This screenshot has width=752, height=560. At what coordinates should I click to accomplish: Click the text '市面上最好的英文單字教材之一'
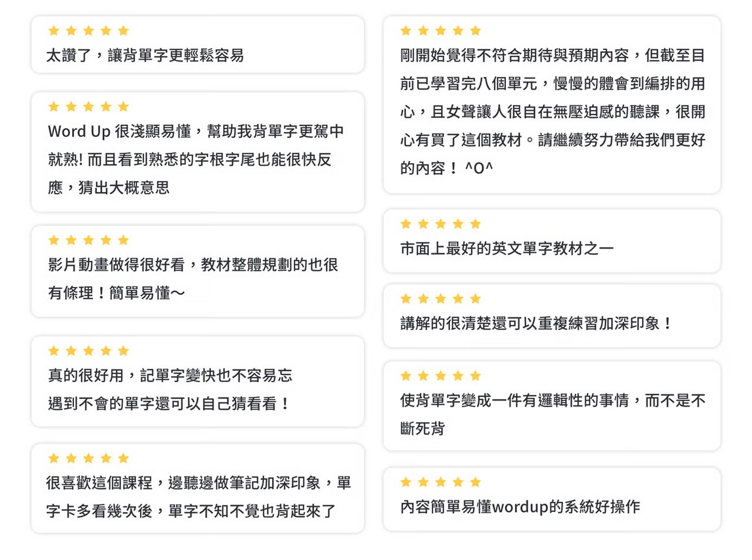coord(507,248)
